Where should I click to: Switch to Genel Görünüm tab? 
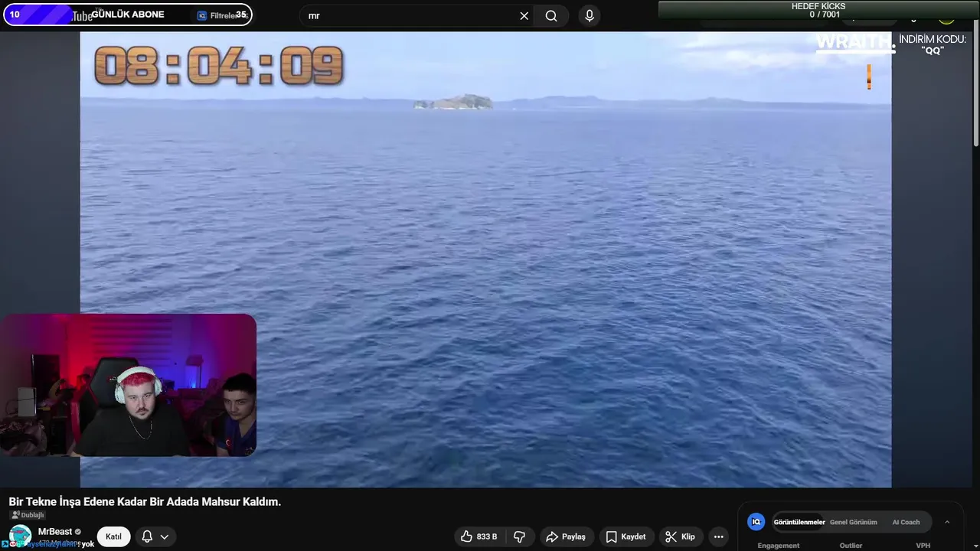coord(853,522)
